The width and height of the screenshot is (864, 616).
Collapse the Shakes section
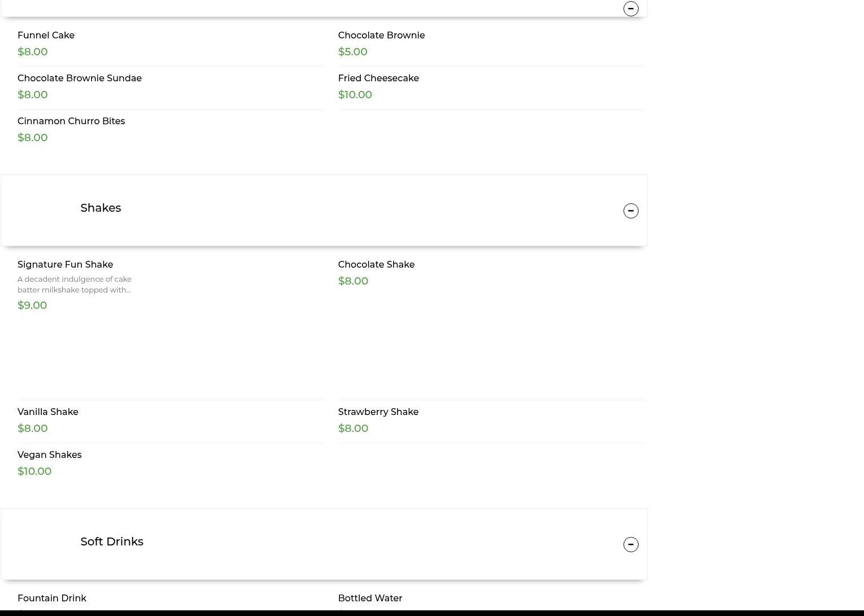(x=631, y=211)
